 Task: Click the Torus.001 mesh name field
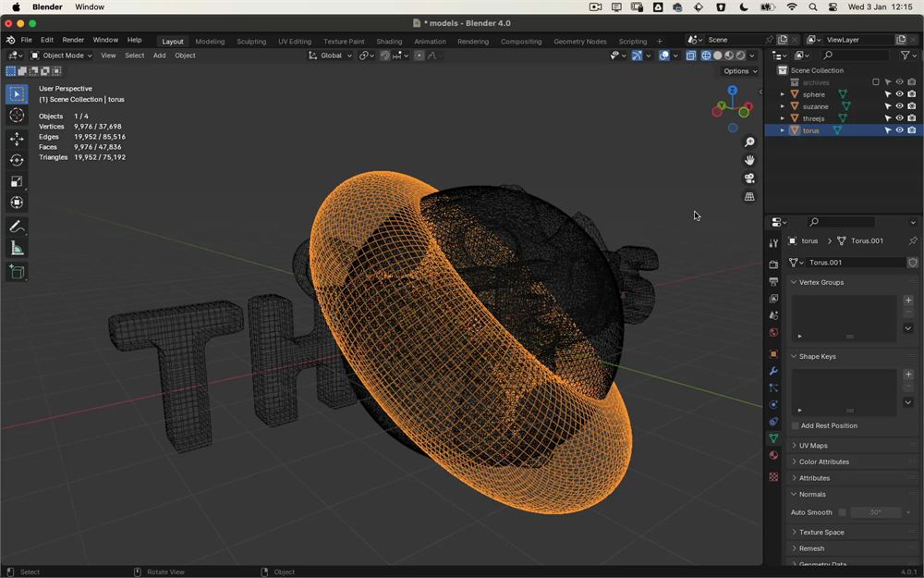point(855,263)
